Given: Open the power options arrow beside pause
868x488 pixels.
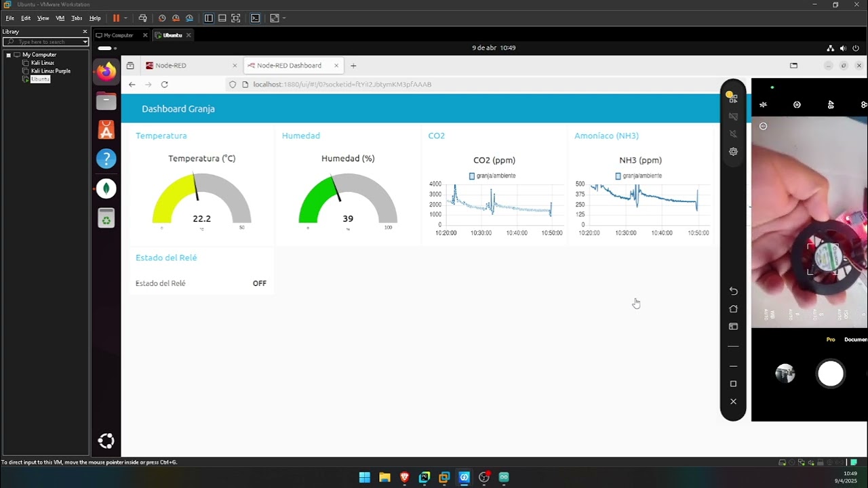Looking at the screenshot, I should tap(125, 18).
